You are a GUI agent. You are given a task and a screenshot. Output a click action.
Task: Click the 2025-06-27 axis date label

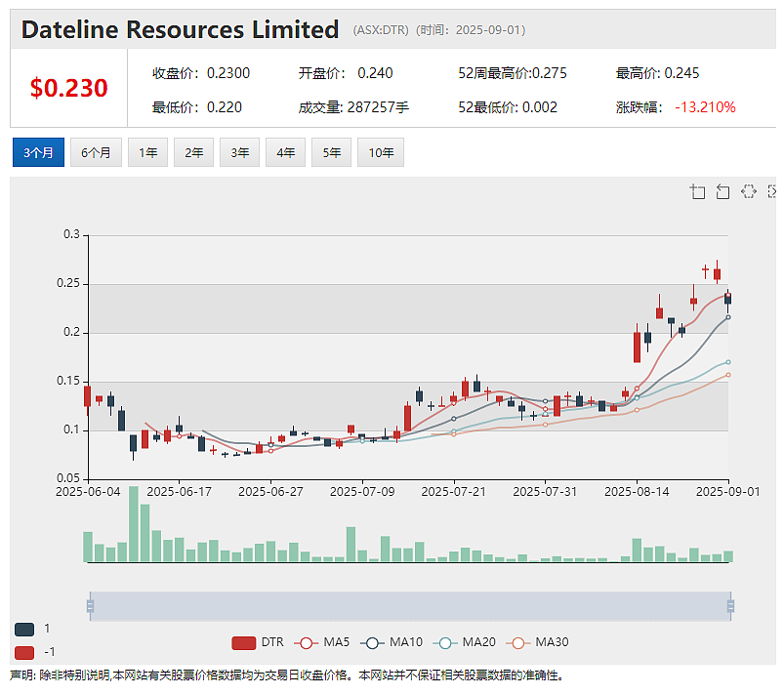270,492
